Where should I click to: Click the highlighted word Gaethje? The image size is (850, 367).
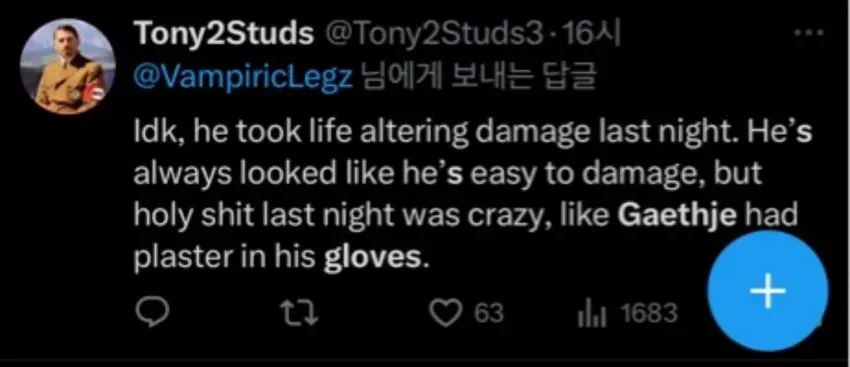point(678,217)
